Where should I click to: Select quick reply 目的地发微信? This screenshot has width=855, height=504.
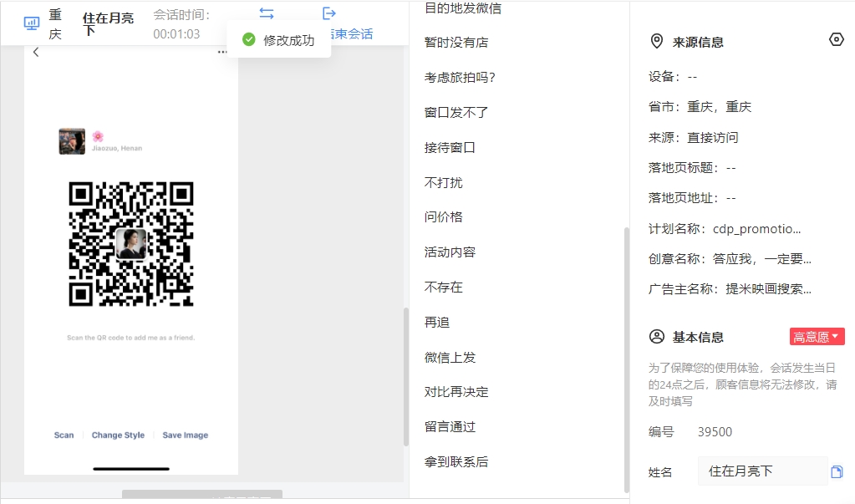(462, 8)
